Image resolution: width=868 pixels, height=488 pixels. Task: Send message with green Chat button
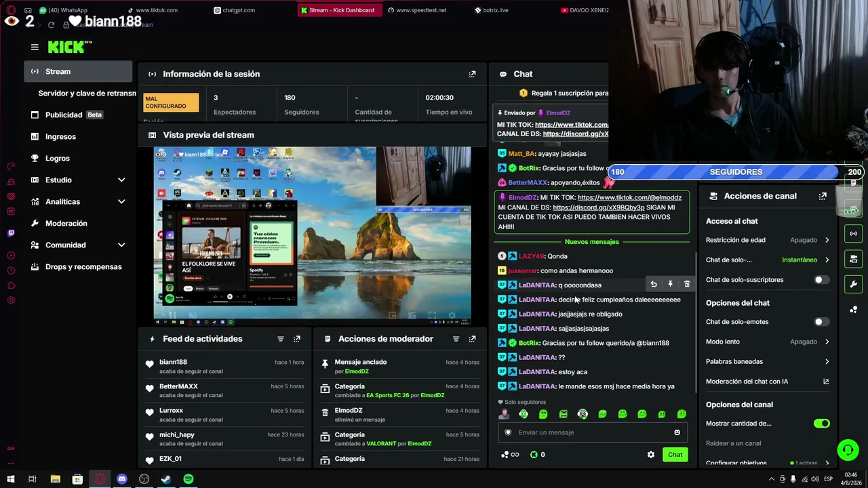point(675,455)
